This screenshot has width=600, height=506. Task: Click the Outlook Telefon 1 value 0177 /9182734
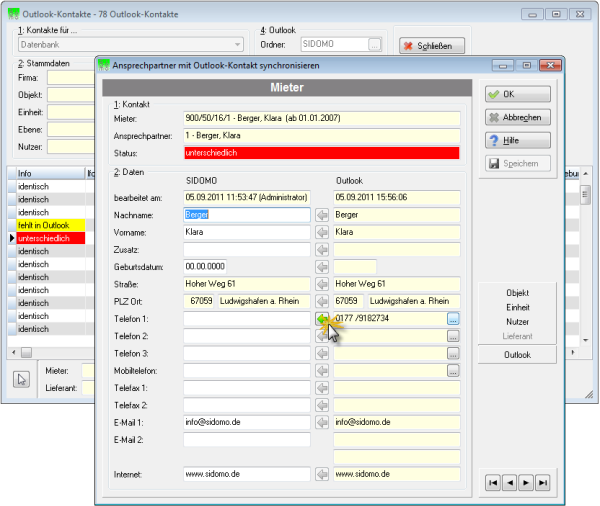click(362, 318)
